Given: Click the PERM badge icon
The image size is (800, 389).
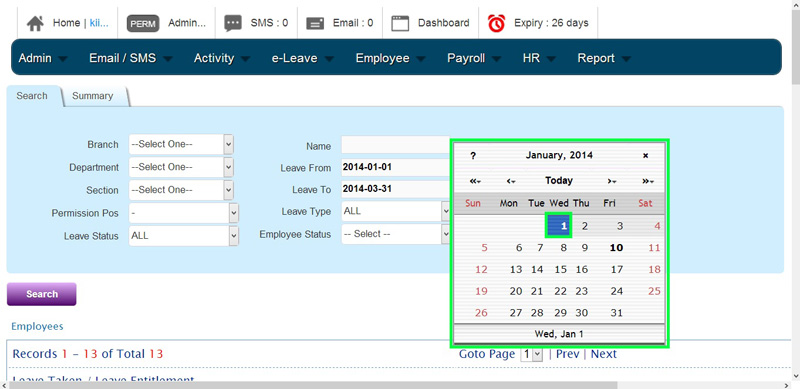Looking at the screenshot, I should click(143, 23).
